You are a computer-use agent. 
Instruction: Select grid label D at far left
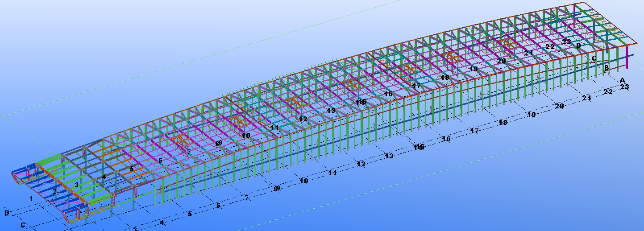pos(7,213)
